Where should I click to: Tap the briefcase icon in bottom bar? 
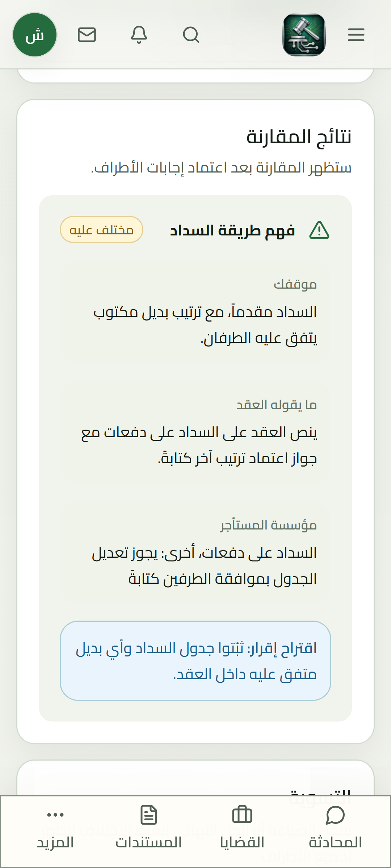tap(242, 815)
